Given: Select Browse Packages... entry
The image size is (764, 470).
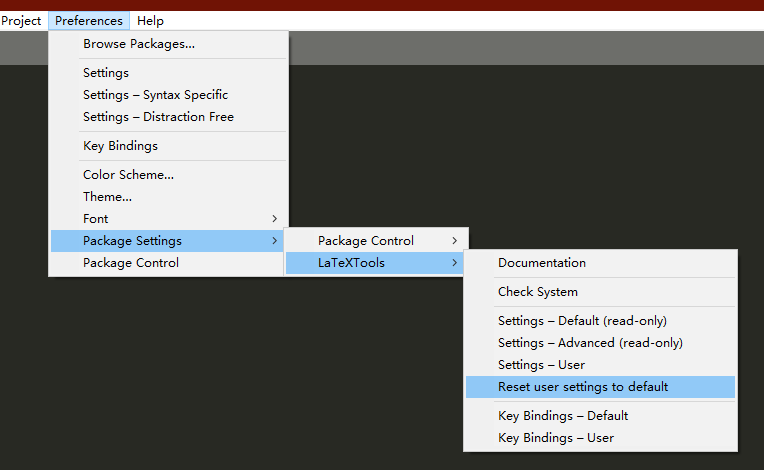Looking at the screenshot, I should pyautogui.click(x=139, y=44).
